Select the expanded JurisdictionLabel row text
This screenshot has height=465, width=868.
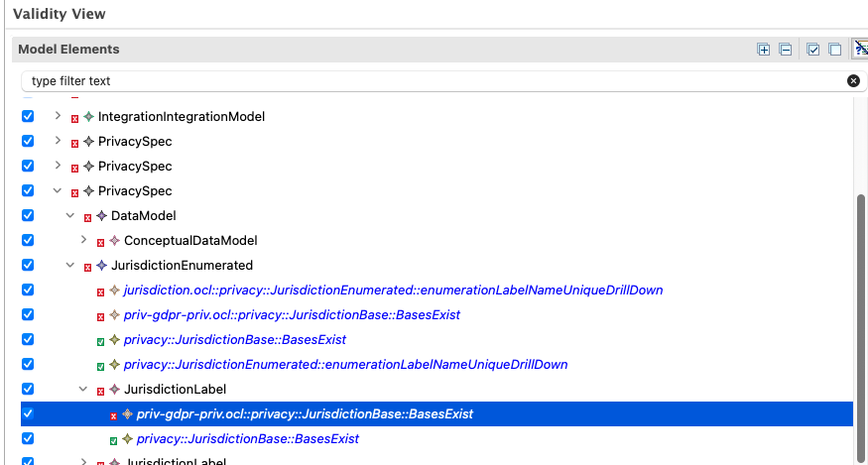[176, 390]
